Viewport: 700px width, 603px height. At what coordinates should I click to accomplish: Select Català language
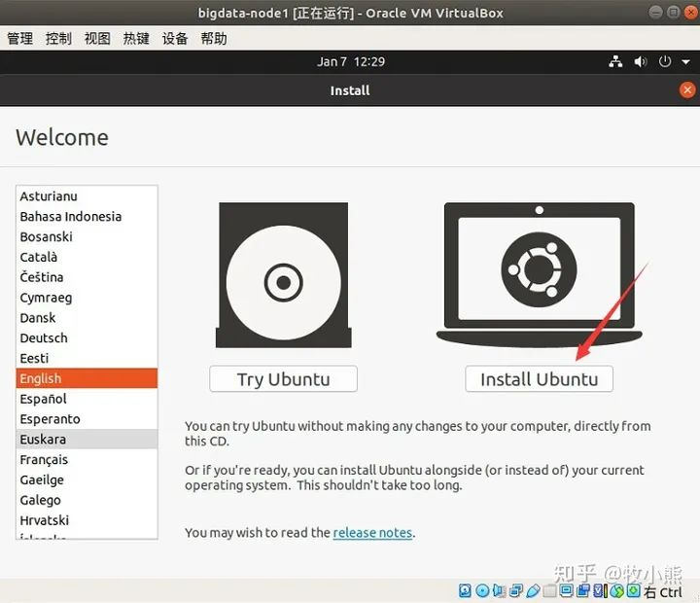[87, 257]
